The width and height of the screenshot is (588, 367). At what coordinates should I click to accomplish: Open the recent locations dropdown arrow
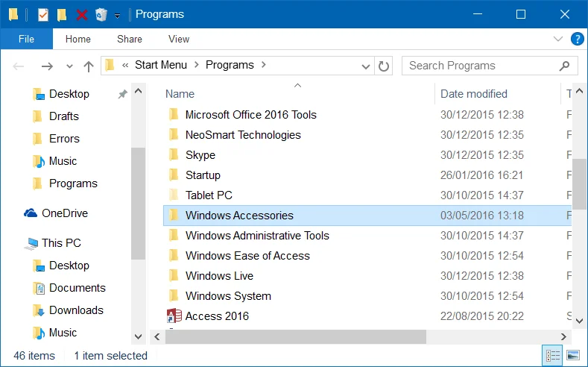point(69,67)
